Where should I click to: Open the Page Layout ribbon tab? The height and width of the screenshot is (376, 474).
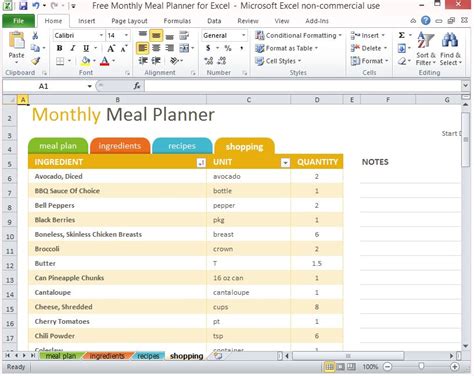(129, 21)
